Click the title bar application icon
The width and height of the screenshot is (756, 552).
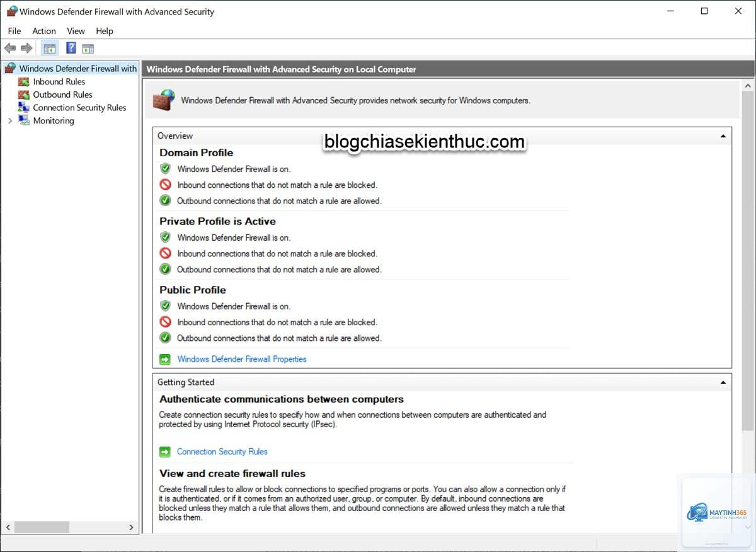click(x=12, y=11)
